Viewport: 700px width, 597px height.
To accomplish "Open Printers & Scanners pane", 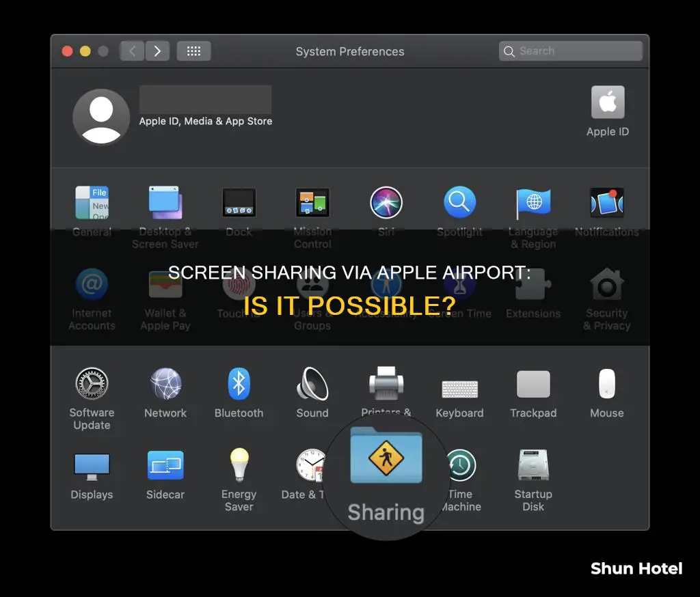I will pos(386,384).
